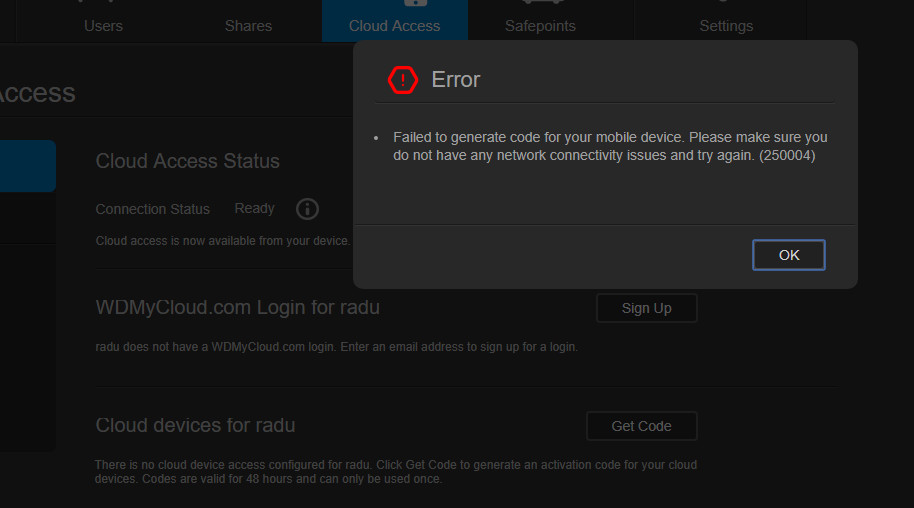Click the error message text with code 250004
Screen dimensions: 914x508
click(x=610, y=146)
